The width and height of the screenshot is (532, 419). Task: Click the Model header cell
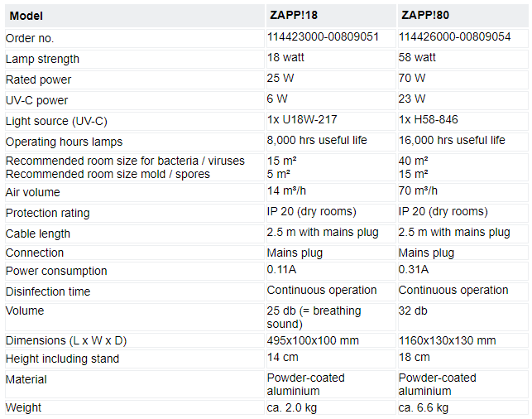(135, 16)
